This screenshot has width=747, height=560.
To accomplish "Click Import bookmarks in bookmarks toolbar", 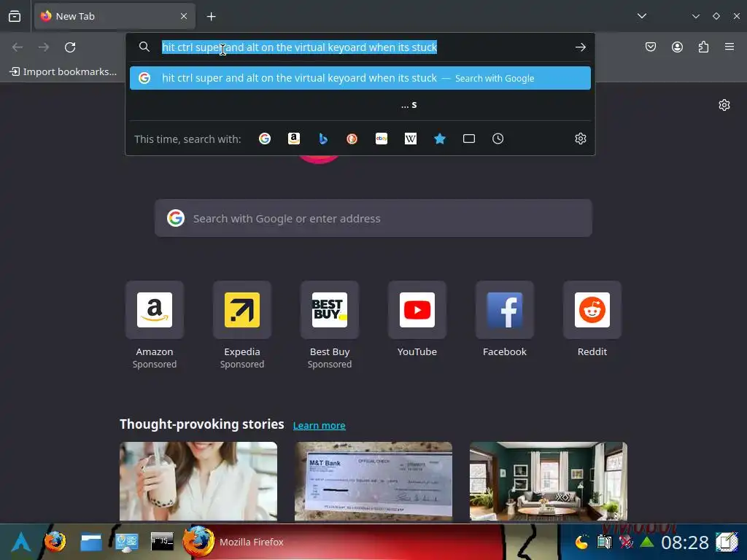I will click(63, 71).
